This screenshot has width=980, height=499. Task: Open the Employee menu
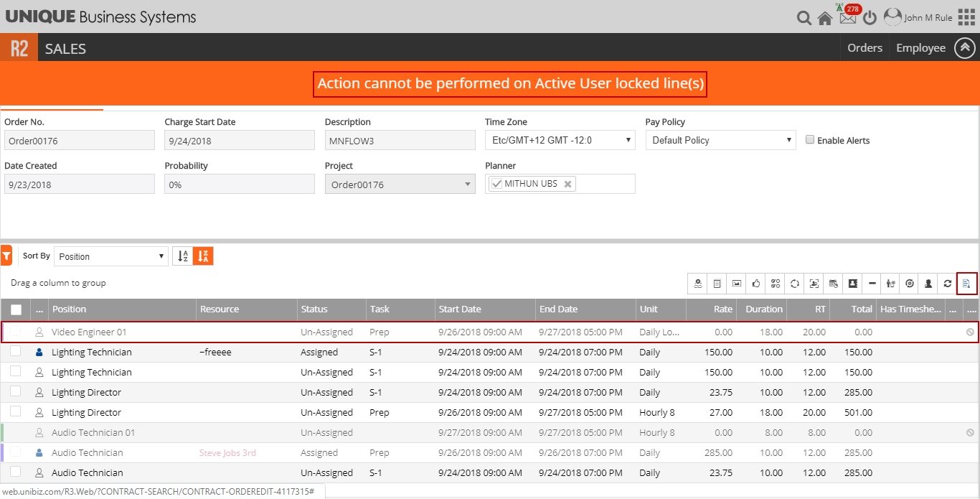[920, 48]
